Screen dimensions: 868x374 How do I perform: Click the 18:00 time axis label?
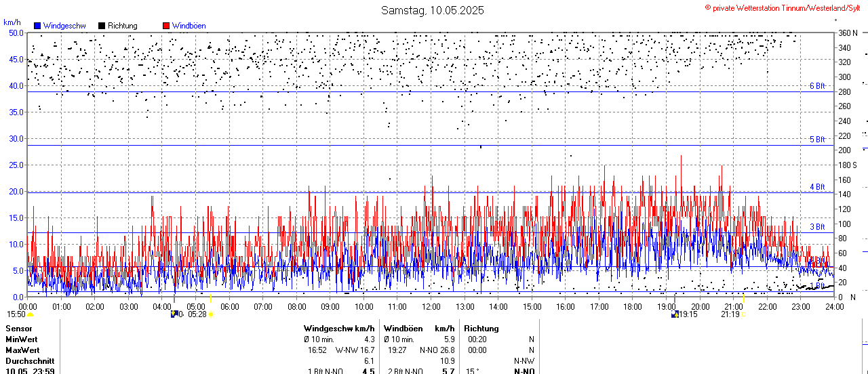633,306
